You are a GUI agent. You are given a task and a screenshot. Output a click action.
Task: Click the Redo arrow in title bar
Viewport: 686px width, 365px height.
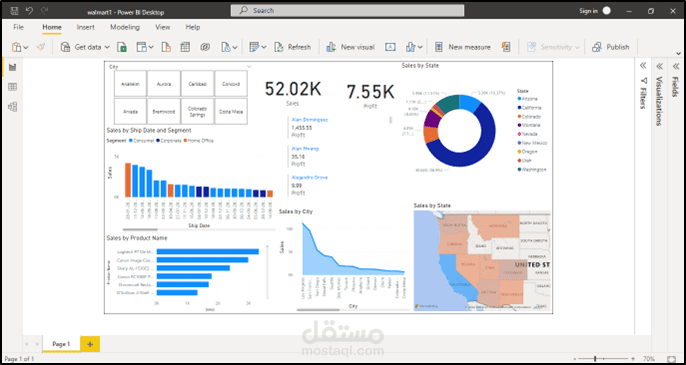pos(44,11)
